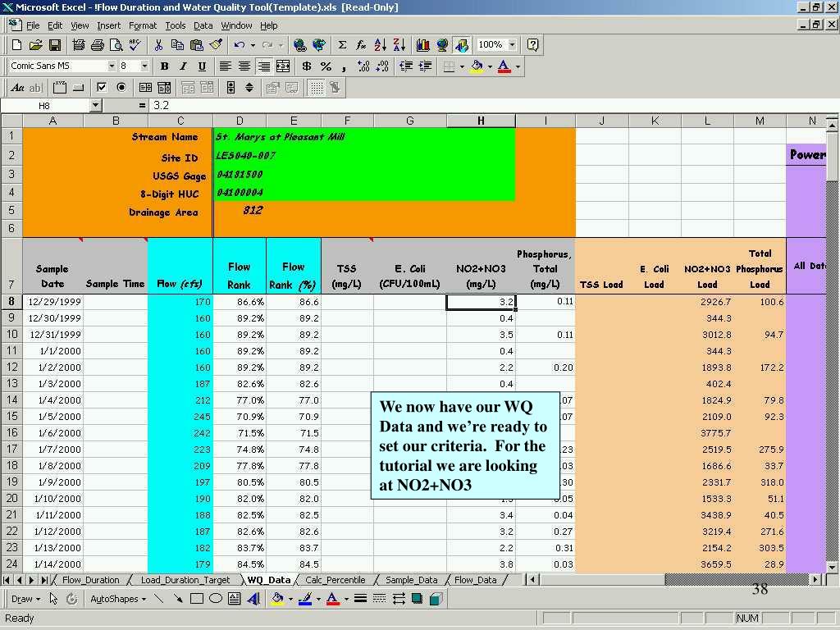840x630 pixels.
Task: Toggle align left
Action: click(226, 66)
